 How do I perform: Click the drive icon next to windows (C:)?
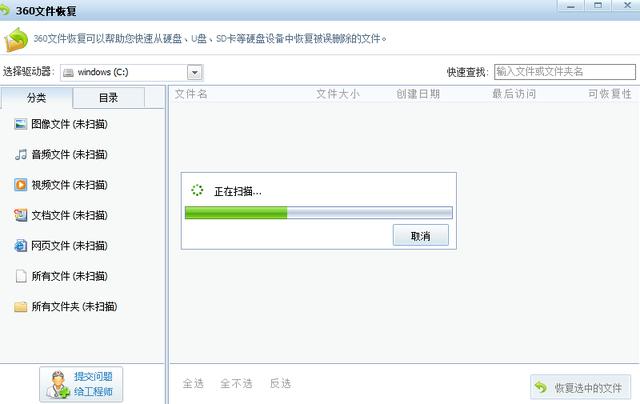click(69, 73)
